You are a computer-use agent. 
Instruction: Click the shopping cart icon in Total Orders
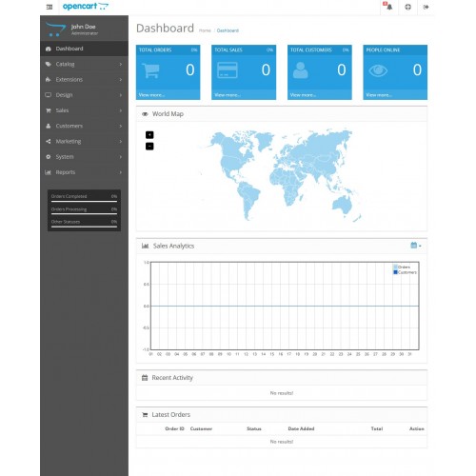(x=150, y=70)
